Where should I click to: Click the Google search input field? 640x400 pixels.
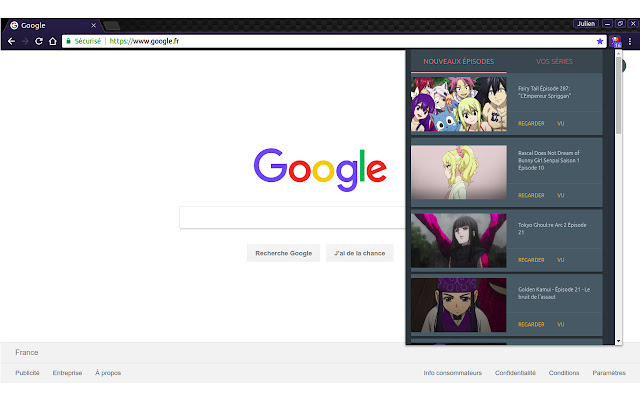pos(292,218)
